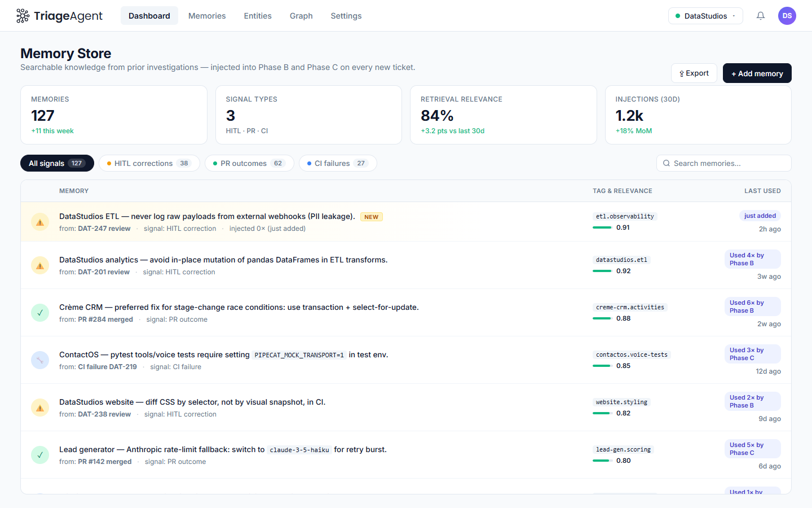Click the TAG & RELEVANCE column header

pyautogui.click(x=623, y=191)
